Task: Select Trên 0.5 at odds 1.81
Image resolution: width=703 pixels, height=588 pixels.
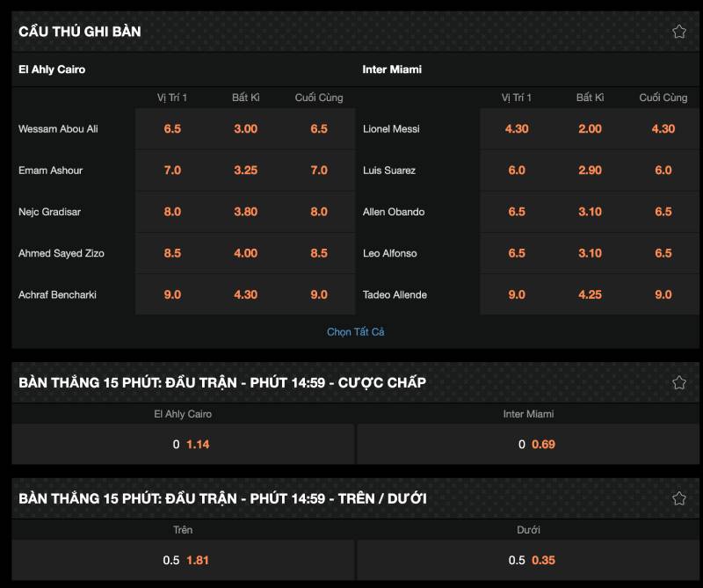Action: [x=183, y=560]
